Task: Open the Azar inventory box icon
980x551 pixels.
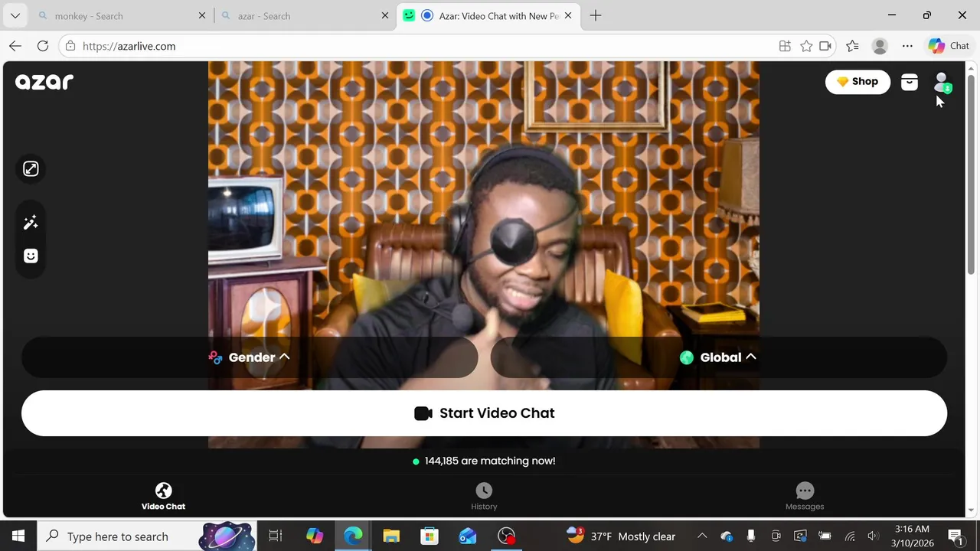Action: (909, 82)
